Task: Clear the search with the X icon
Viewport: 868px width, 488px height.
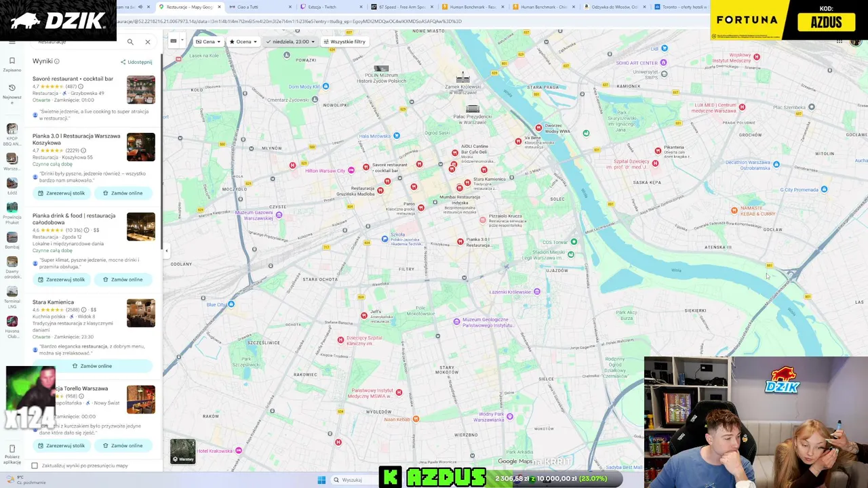Action: (148, 42)
